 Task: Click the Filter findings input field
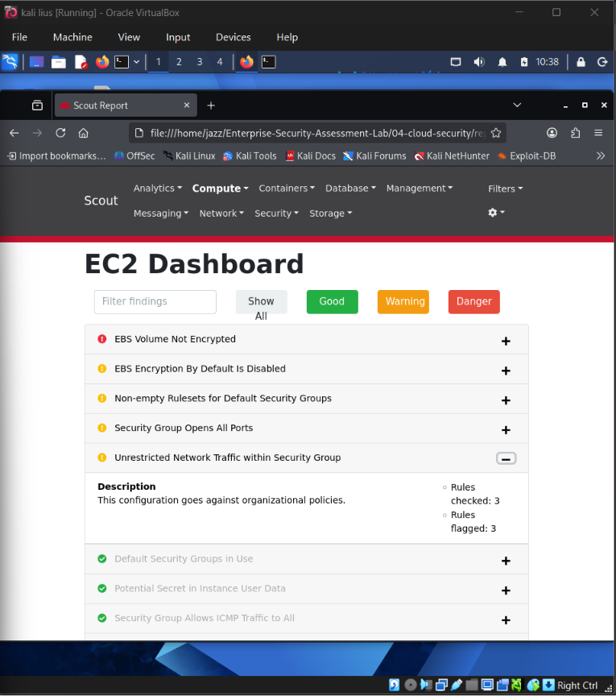coord(155,302)
